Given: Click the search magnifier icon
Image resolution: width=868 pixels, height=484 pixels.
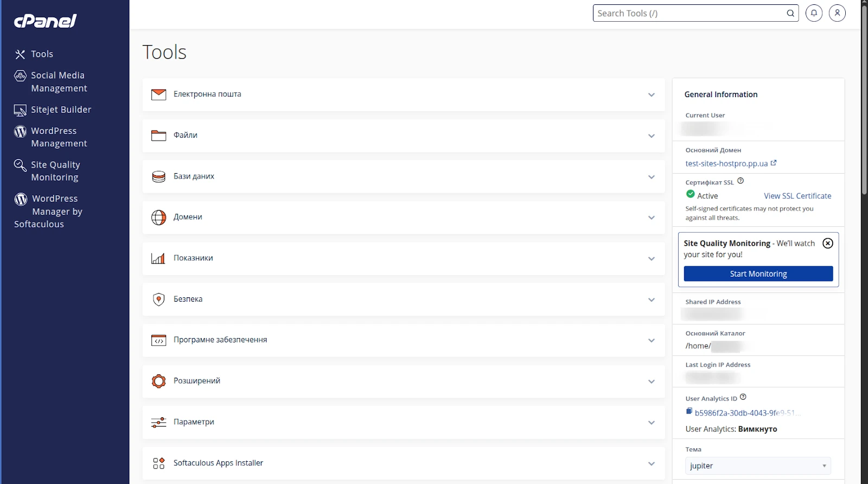Looking at the screenshot, I should click(x=790, y=14).
